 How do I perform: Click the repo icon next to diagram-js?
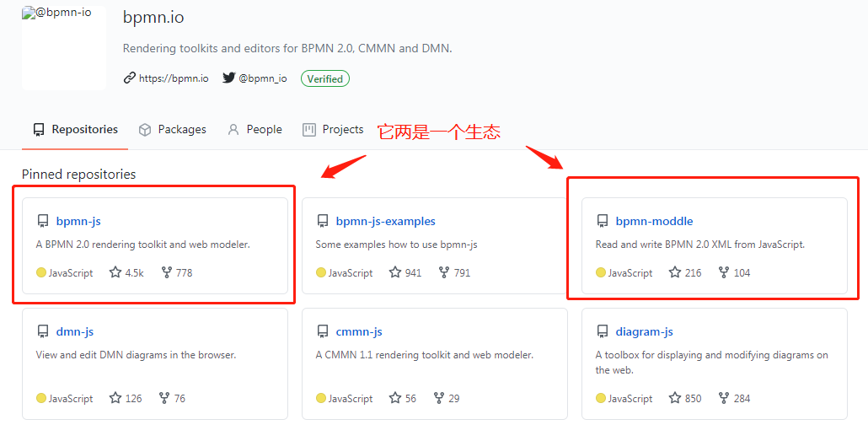[603, 331]
